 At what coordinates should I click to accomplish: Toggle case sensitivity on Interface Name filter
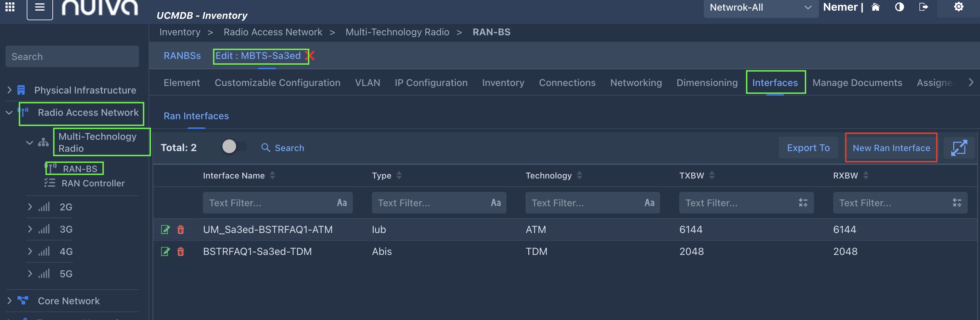click(341, 203)
